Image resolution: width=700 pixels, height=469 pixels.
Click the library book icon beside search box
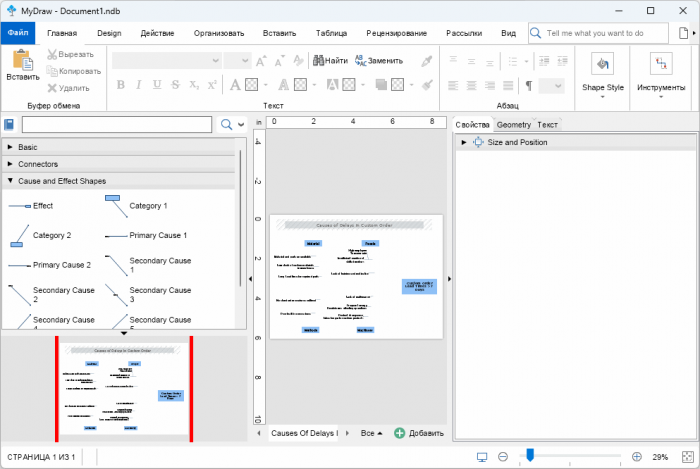tap(10, 125)
